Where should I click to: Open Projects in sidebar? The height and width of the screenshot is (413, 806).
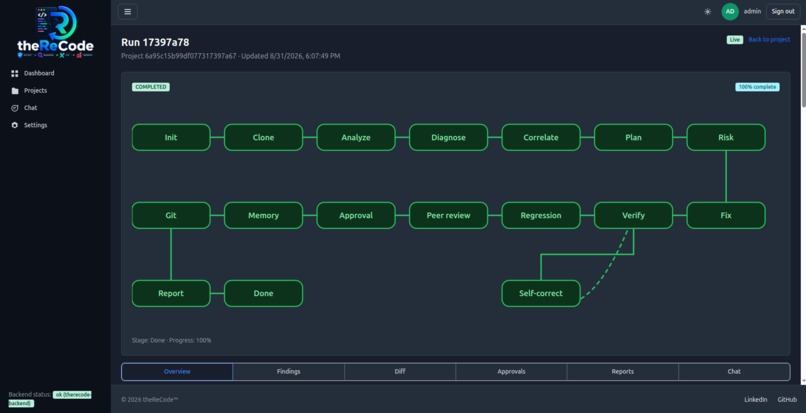(x=35, y=91)
